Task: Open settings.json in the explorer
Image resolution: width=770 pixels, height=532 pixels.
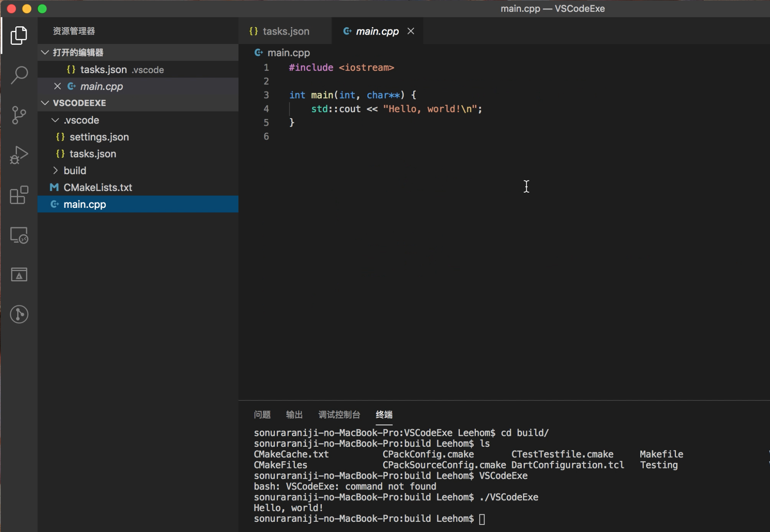Action: tap(99, 137)
